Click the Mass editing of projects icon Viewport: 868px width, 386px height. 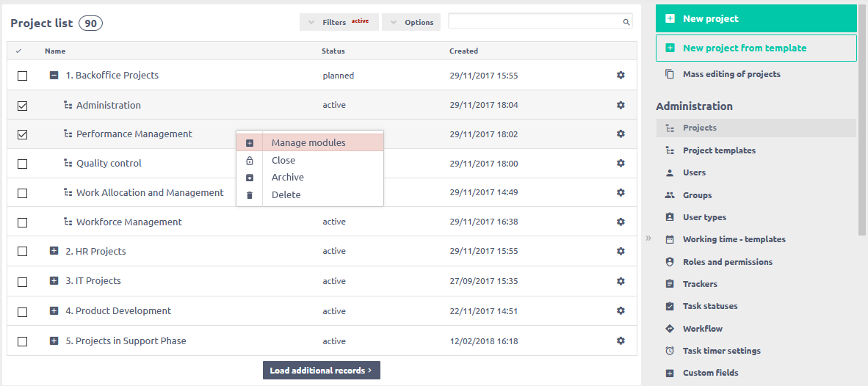click(x=669, y=74)
